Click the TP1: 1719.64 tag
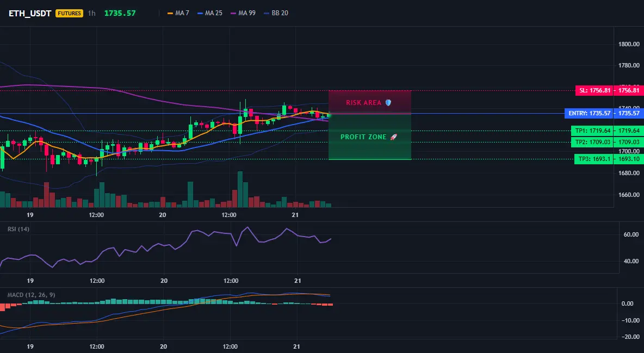Screen dimensions: 644x353 click(592, 131)
